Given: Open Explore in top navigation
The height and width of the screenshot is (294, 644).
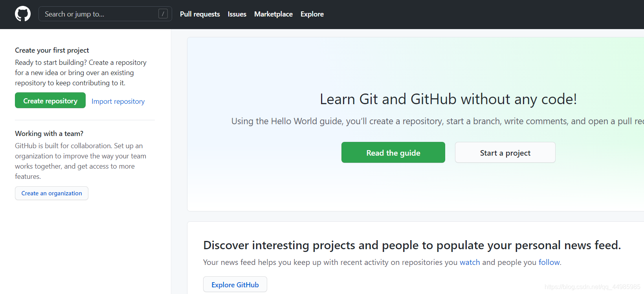Looking at the screenshot, I should pos(312,14).
